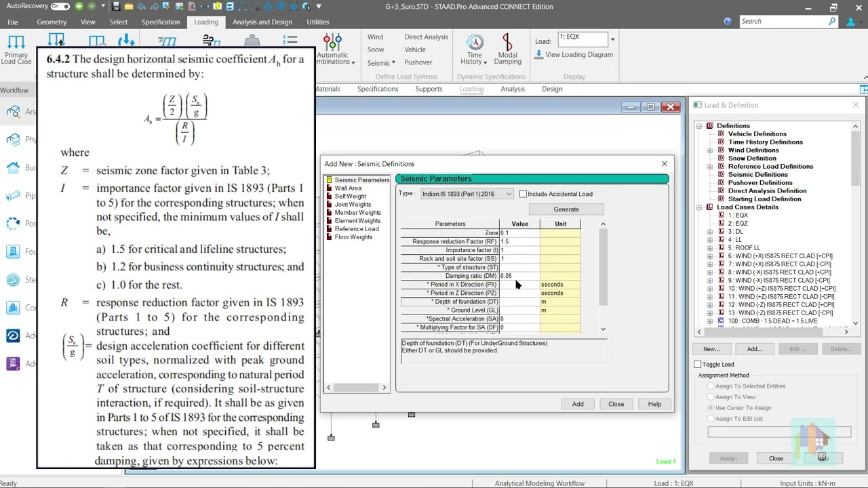The width and height of the screenshot is (868, 488).
Task: Click the Open folder icon in quick toolbar
Action: 129,6
